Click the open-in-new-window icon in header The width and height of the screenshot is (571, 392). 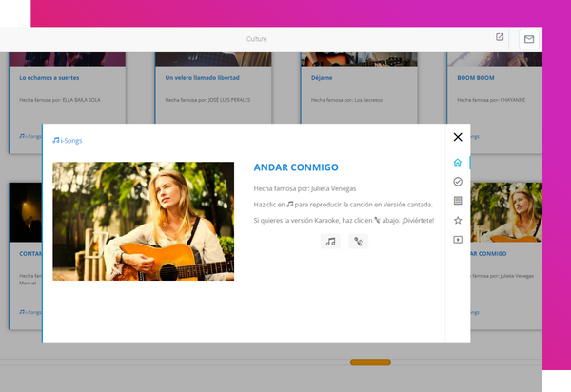(500, 37)
